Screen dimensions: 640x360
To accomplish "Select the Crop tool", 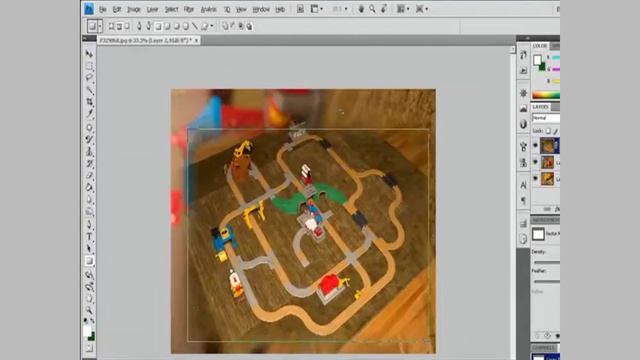I will [89, 102].
